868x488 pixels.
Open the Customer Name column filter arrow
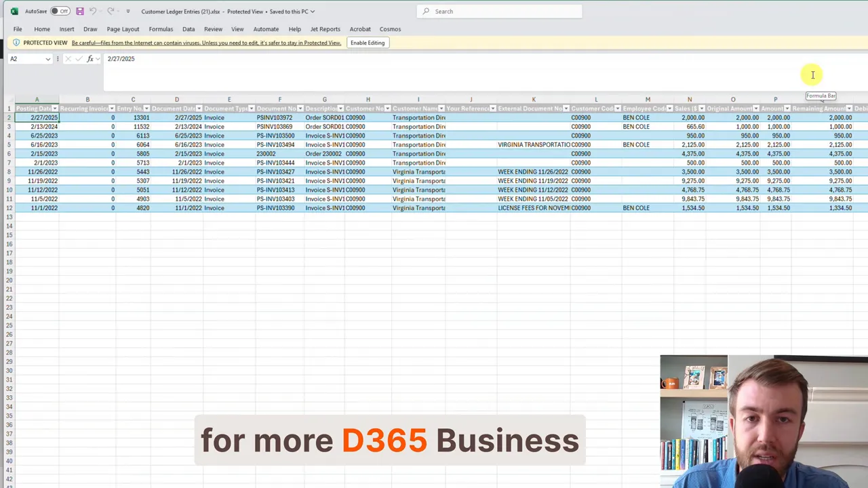coord(441,108)
